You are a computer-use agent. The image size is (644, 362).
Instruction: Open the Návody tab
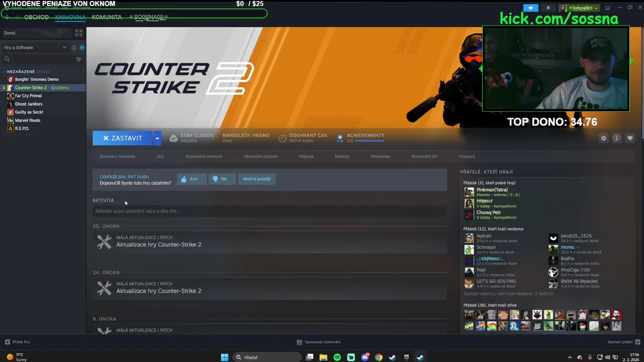point(342,156)
